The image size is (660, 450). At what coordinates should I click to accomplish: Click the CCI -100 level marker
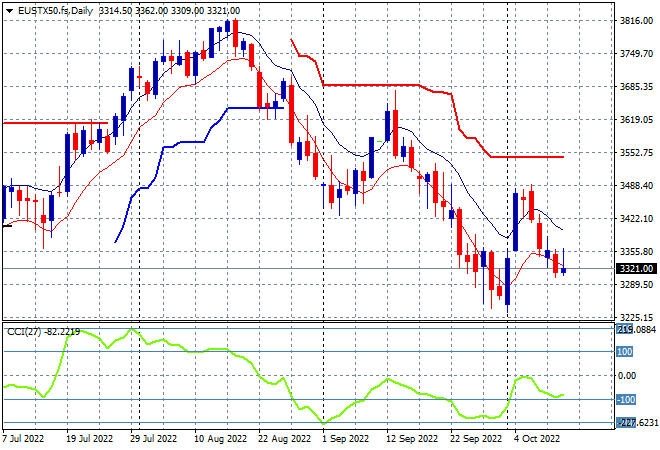tap(626, 399)
